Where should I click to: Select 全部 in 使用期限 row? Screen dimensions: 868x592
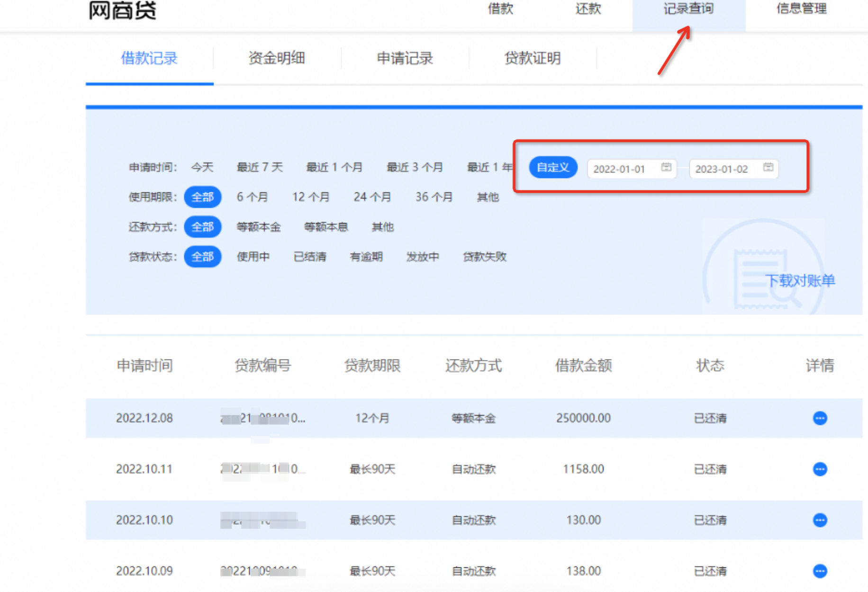pyautogui.click(x=202, y=197)
